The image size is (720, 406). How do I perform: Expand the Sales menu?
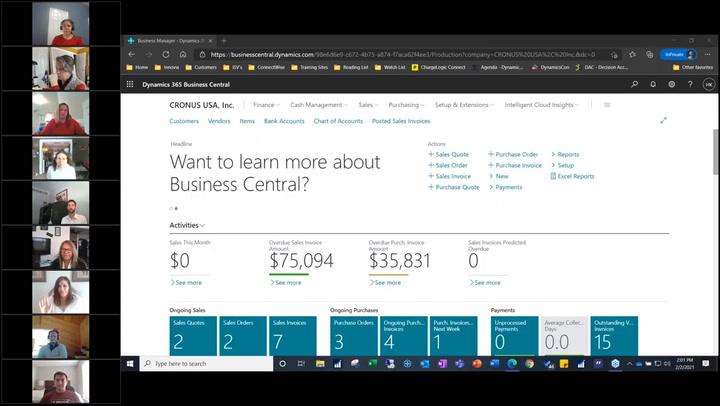pyautogui.click(x=368, y=105)
